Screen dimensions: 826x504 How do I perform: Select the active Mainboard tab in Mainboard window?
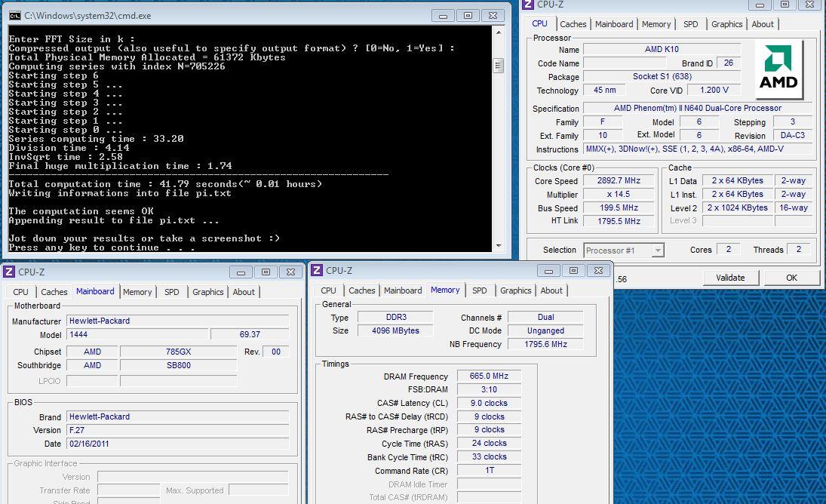click(95, 291)
